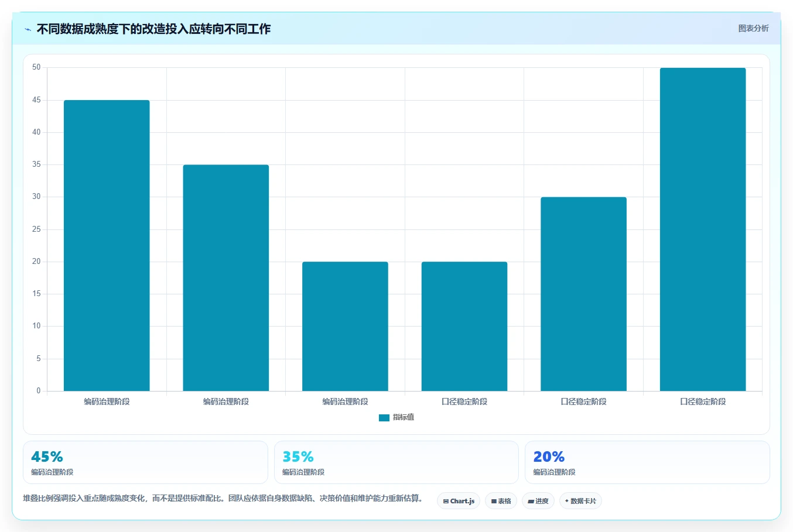Click the icon inside the 数据卡片 chip

[567, 501]
